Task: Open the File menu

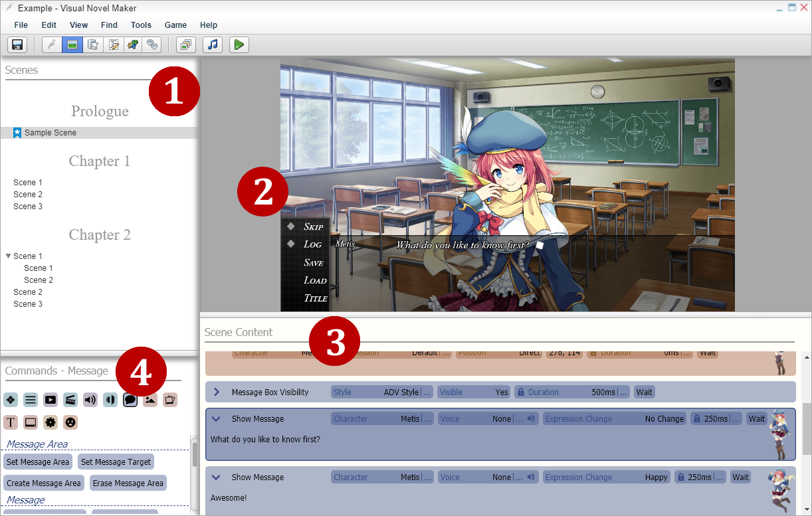Action: (21, 25)
